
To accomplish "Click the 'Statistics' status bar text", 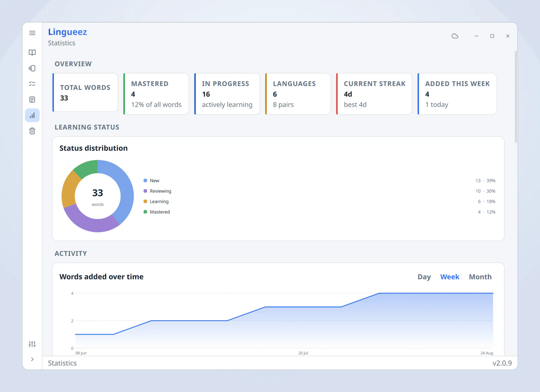I will [62, 363].
